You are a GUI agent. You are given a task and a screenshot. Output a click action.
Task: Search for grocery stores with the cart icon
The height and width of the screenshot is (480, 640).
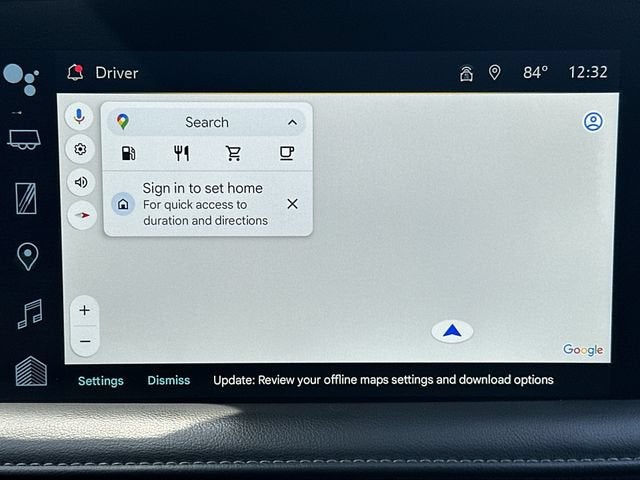(233, 153)
